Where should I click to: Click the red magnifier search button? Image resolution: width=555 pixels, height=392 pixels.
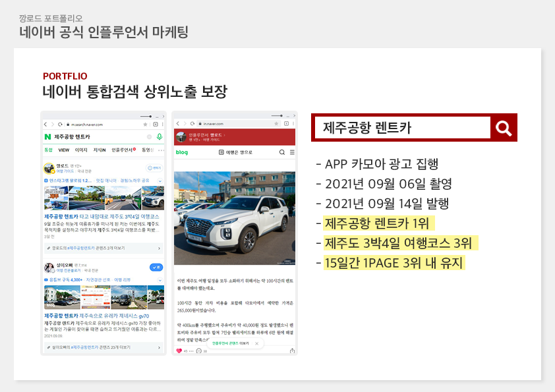point(504,128)
